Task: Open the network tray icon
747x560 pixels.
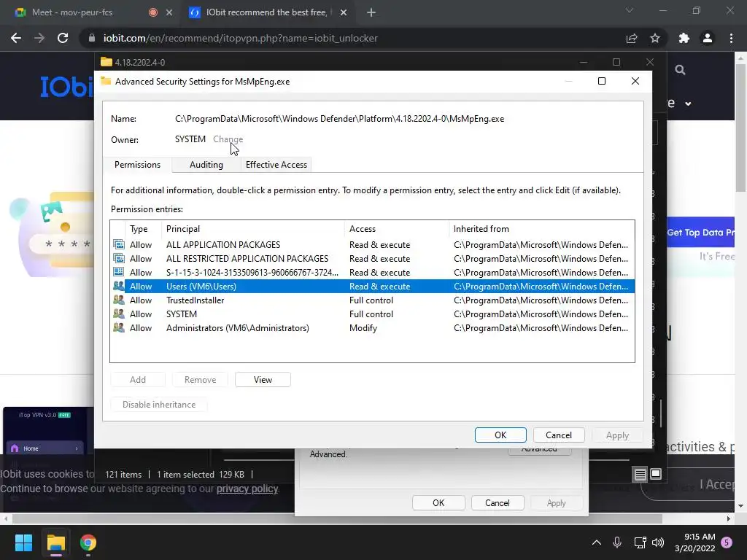Action: [640, 542]
